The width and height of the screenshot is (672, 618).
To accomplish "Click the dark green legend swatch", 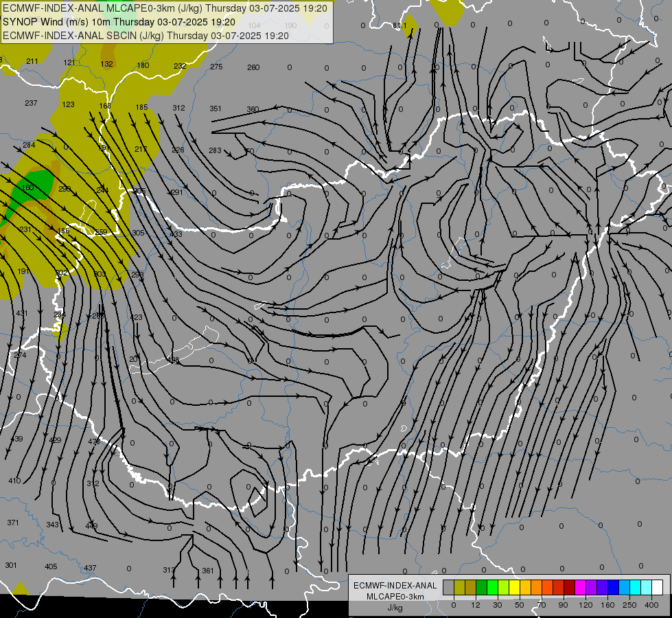I will (482, 588).
